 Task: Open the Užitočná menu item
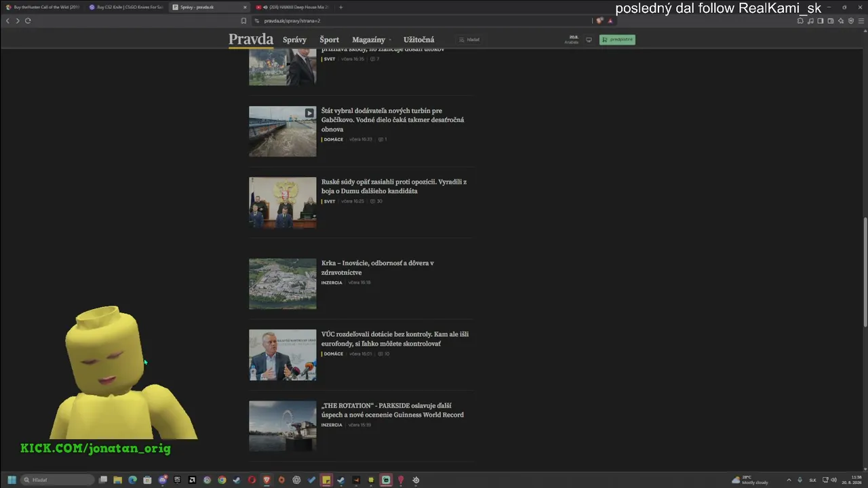pyautogui.click(x=418, y=40)
